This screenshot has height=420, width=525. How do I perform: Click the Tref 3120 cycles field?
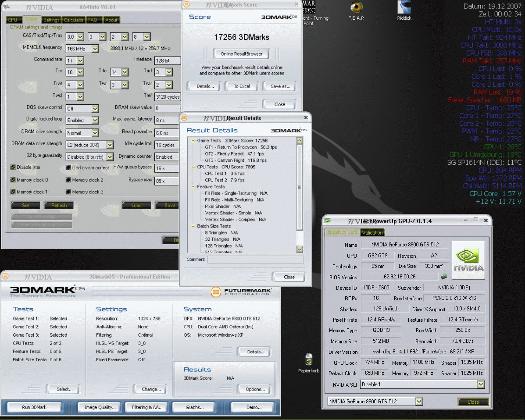click(x=168, y=97)
